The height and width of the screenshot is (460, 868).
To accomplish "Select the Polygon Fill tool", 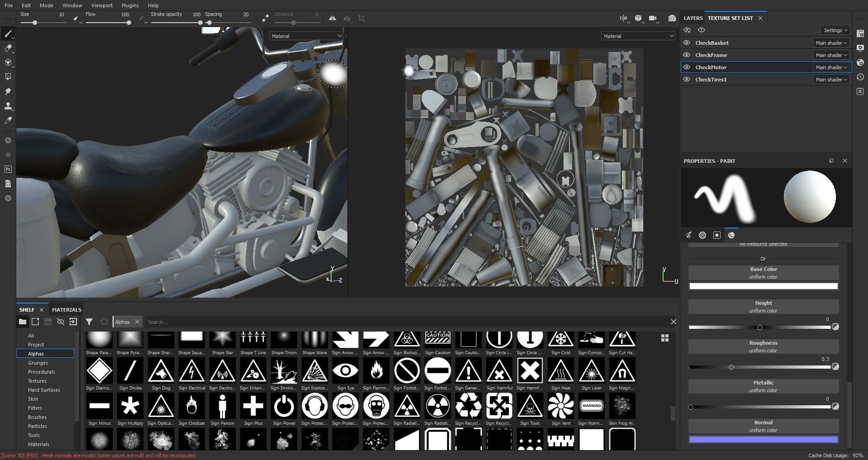I will [8, 77].
